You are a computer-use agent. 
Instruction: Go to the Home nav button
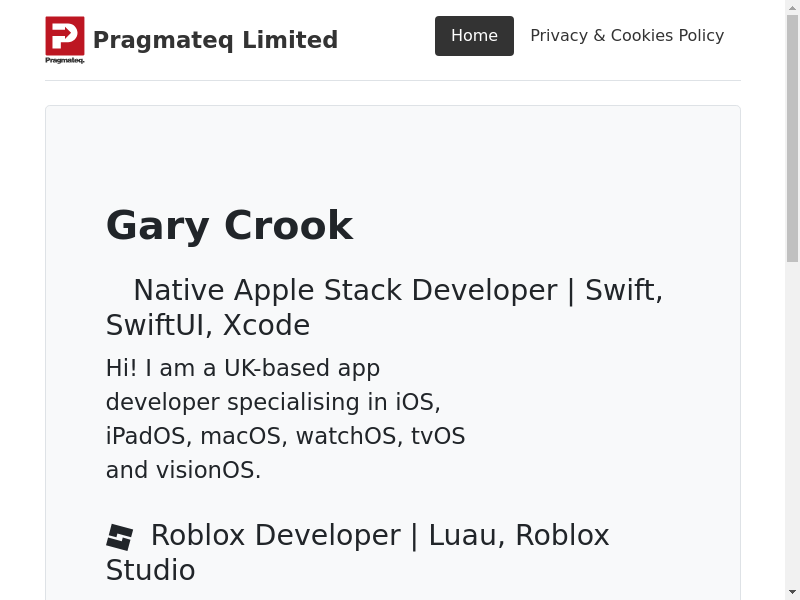tap(474, 36)
